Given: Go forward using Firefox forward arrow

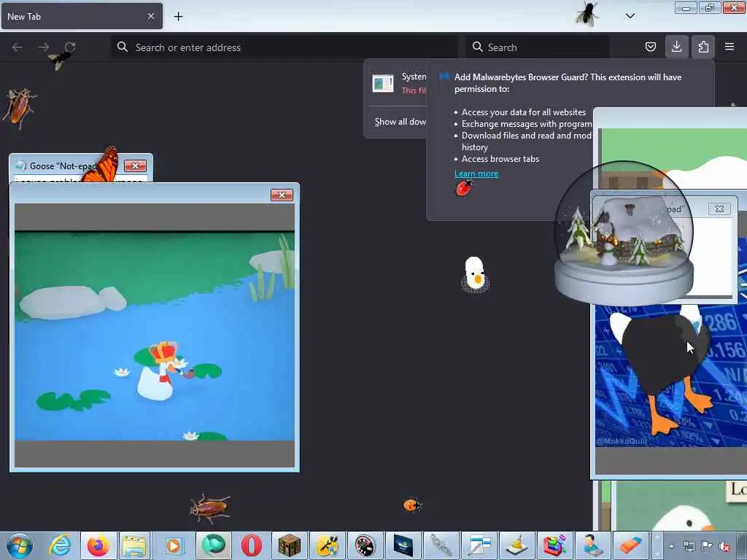Looking at the screenshot, I should pyautogui.click(x=43, y=47).
